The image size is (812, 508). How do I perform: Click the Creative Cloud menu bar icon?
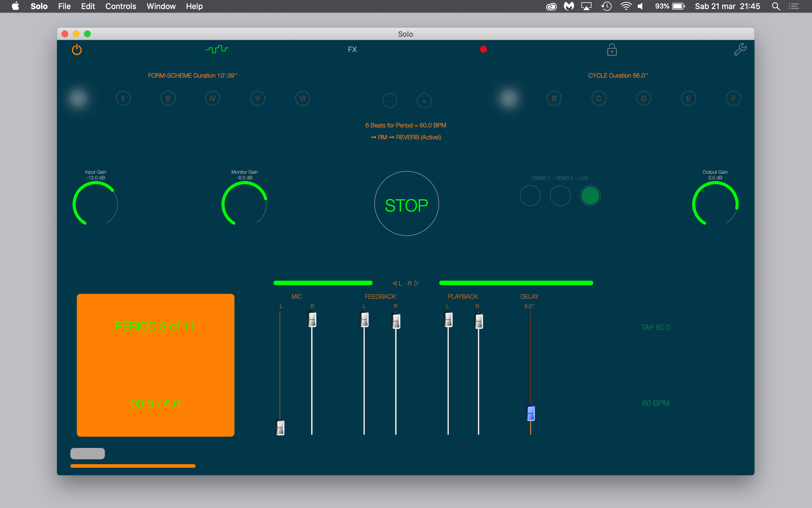(551, 6)
